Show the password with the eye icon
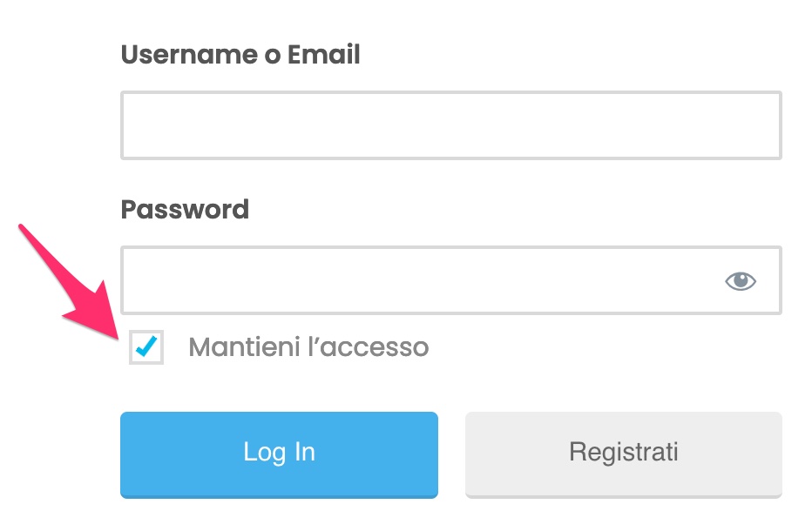812x531 pixels. [740, 281]
